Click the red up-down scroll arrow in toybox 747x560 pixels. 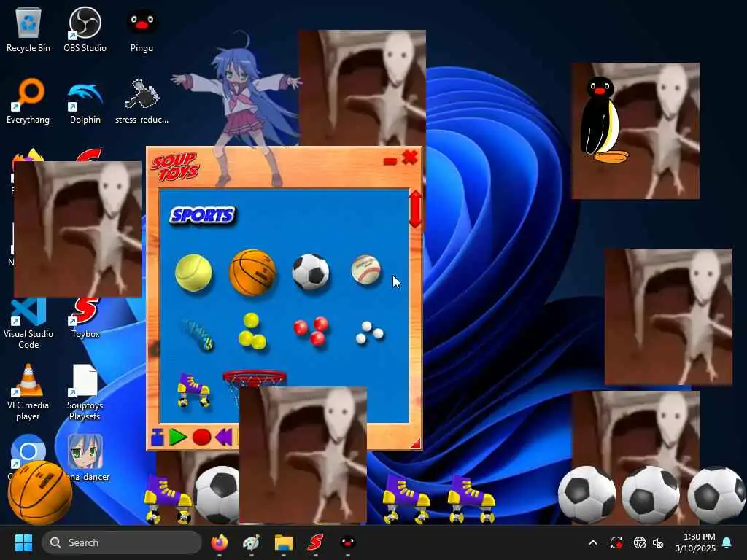click(415, 209)
